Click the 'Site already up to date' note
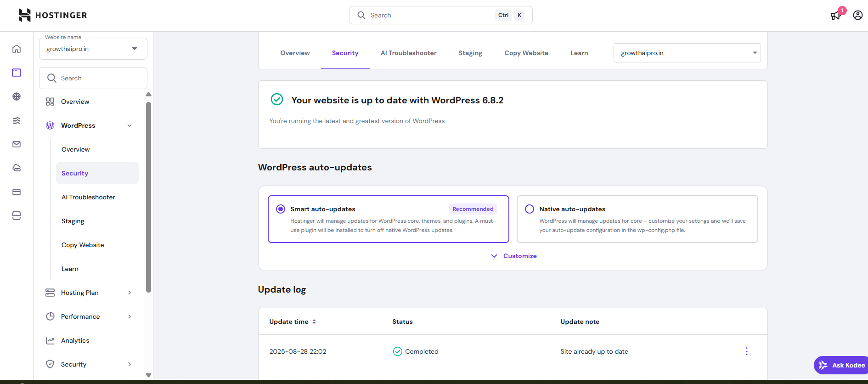The height and width of the screenshot is (384, 868). [x=594, y=351]
